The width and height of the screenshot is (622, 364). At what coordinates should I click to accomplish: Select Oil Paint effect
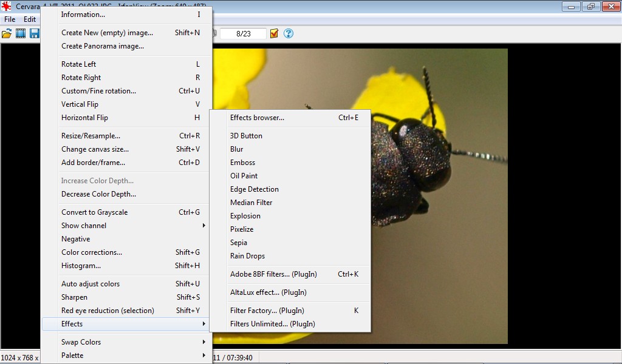(x=244, y=176)
